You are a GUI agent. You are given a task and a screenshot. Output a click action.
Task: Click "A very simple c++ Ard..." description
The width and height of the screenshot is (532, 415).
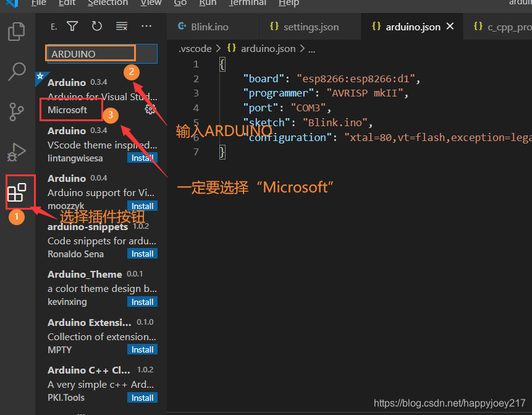click(101, 385)
